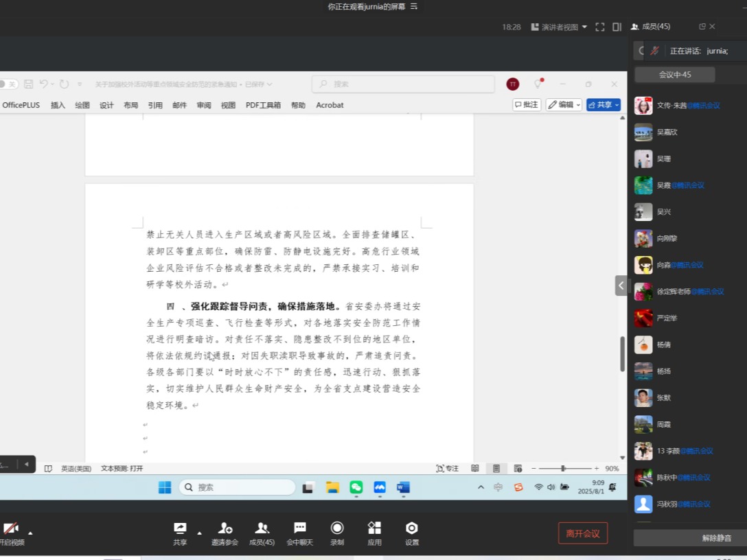This screenshot has height=560, width=747.
Task: Collapse the members panel with side arrow
Action: (621, 285)
